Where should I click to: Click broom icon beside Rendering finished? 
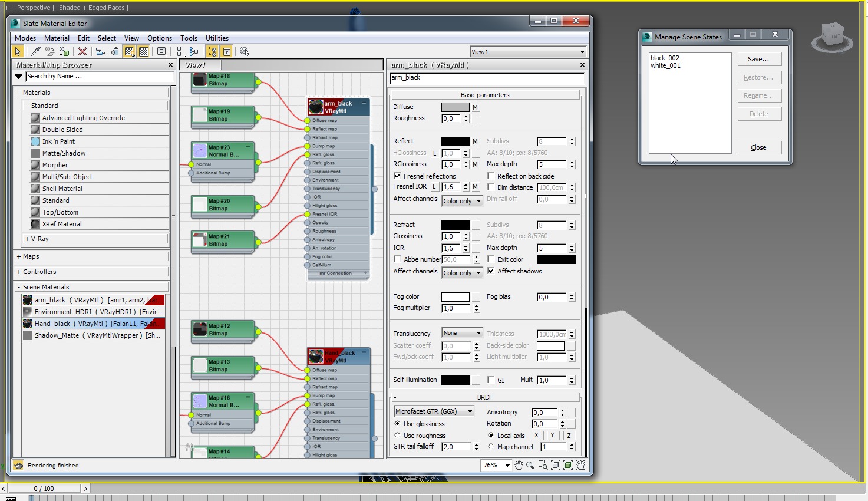click(18, 466)
